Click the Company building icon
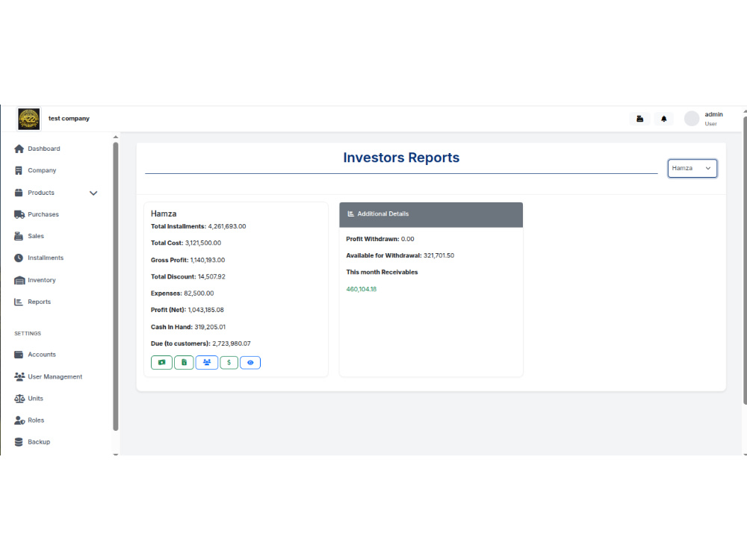747x560 pixels. (19, 170)
